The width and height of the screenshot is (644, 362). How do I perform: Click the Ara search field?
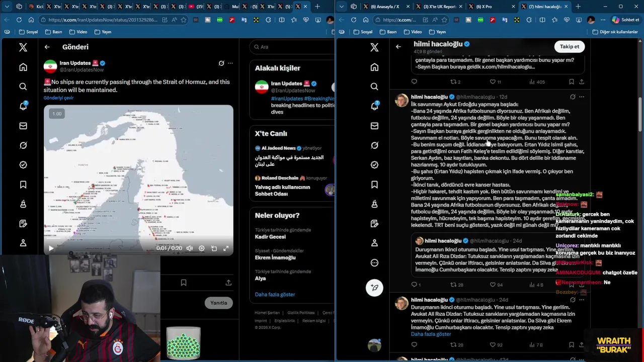coord(292,47)
